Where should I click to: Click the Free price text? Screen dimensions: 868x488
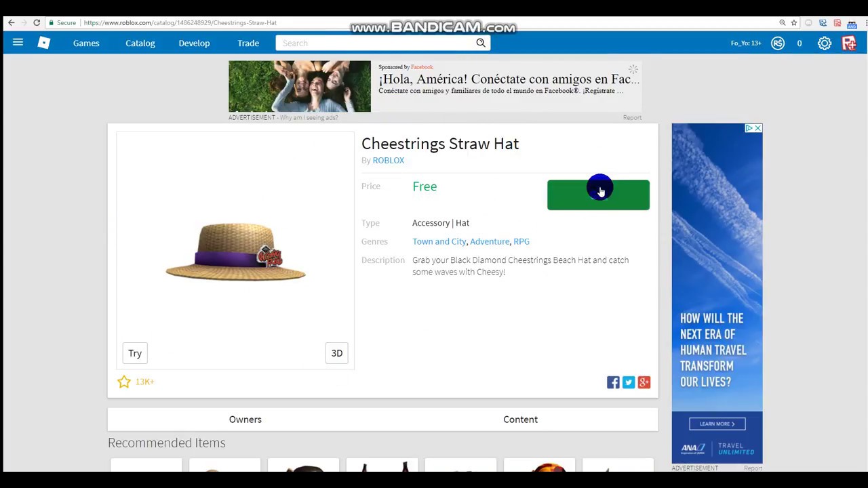[x=425, y=186]
